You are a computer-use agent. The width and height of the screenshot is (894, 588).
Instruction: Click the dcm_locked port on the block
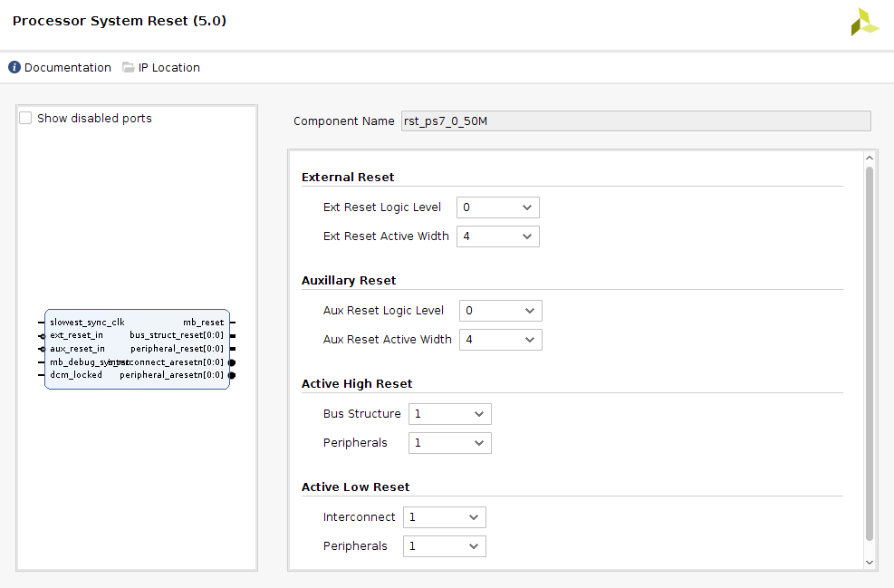[x=76, y=375]
